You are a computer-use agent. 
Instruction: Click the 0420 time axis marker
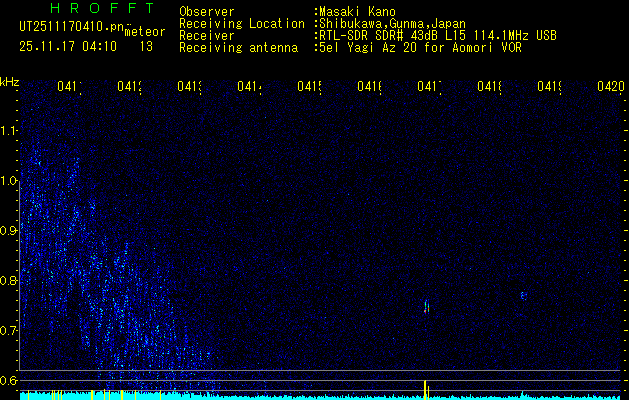pos(609,88)
